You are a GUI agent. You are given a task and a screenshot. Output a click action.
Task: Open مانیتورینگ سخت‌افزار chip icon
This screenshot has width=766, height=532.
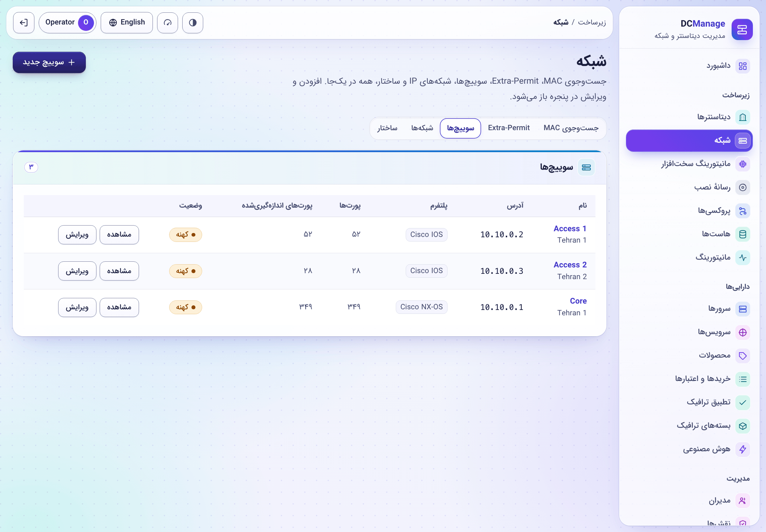(x=743, y=164)
